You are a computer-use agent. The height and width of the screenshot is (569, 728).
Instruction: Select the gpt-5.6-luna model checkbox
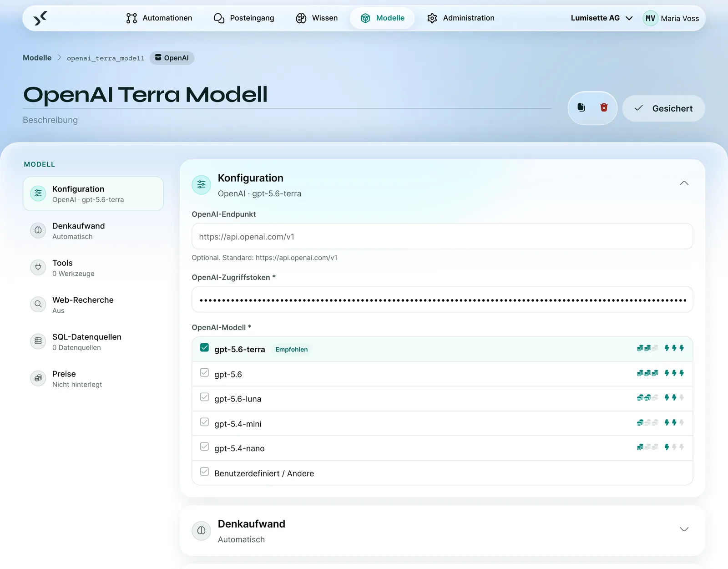205,397
